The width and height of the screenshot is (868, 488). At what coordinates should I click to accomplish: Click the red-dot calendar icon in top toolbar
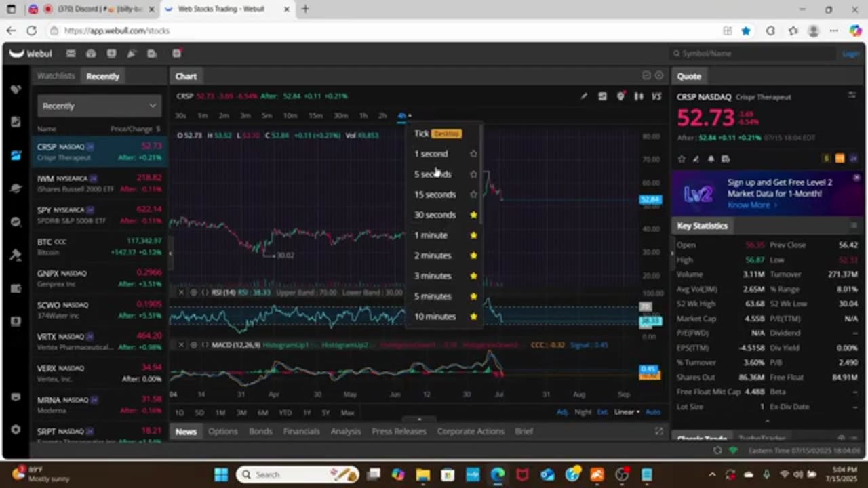tap(176, 54)
